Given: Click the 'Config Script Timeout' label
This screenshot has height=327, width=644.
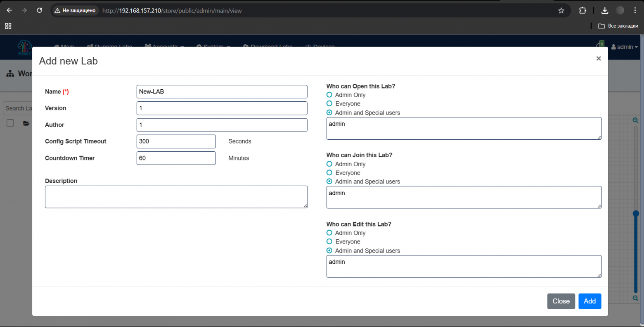Looking at the screenshot, I should click(76, 141).
